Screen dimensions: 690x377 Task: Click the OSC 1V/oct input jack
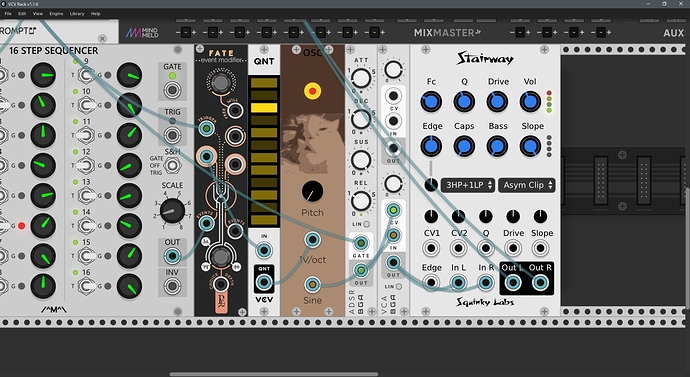point(312,240)
